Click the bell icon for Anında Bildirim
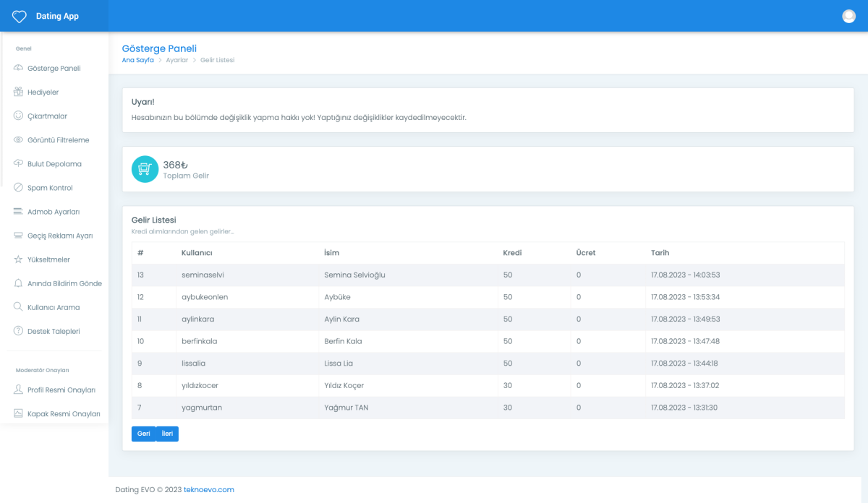 pos(19,283)
